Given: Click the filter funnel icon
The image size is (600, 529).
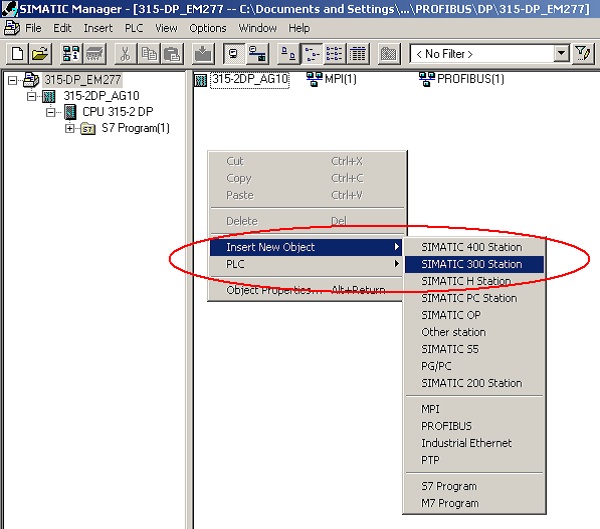Looking at the screenshot, I should coord(584,53).
